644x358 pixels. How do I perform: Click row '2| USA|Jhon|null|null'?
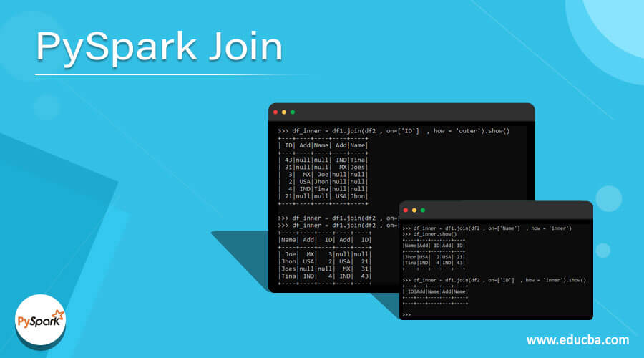323,182
